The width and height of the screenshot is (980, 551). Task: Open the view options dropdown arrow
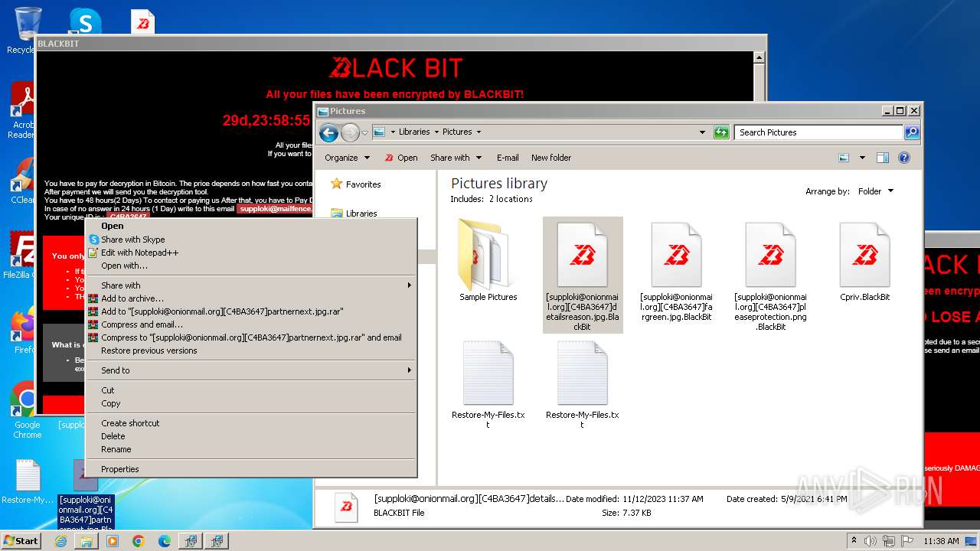[x=862, y=158]
